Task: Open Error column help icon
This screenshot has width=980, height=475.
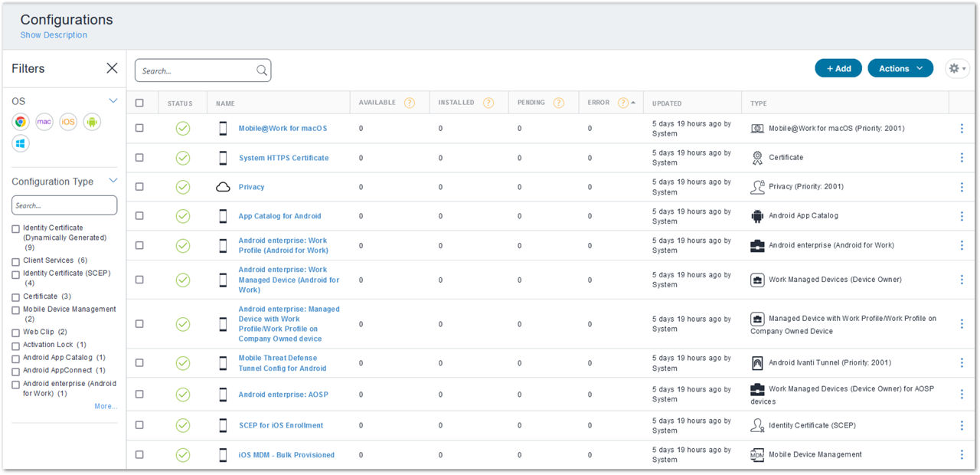Action: [x=623, y=103]
